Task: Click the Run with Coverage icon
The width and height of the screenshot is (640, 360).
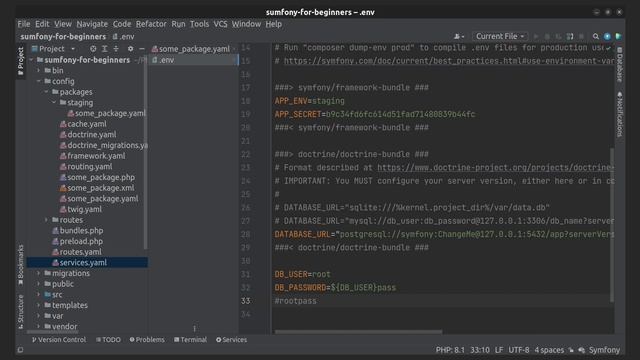Action: (x=558, y=36)
